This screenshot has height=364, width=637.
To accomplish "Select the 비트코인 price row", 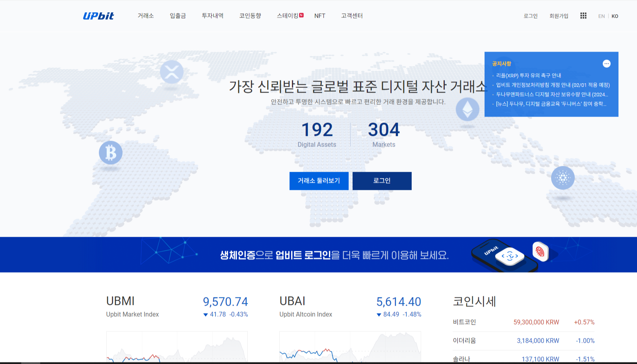I will point(524,322).
